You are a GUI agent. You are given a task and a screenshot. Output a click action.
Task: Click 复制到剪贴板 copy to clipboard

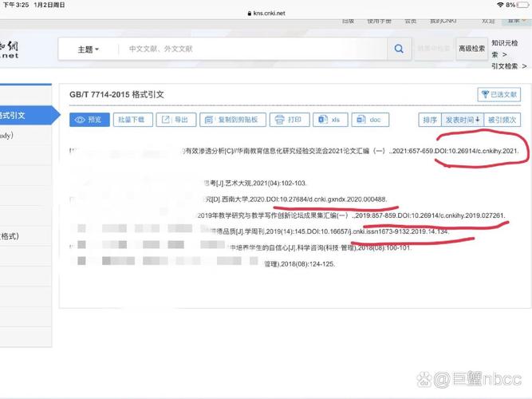click(233, 120)
